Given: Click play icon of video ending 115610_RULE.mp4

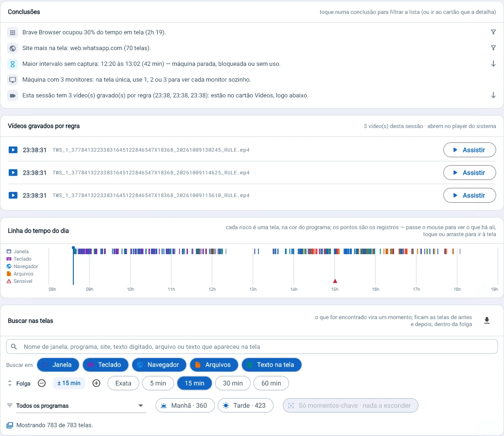Looking at the screenshot, I should pos(13,195).
